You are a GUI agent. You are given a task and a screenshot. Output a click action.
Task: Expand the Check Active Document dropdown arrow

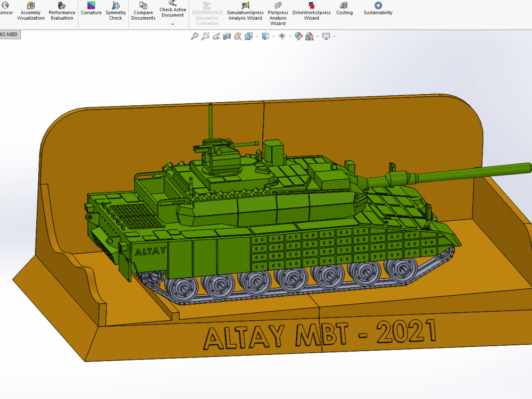(x=173, y=24)
